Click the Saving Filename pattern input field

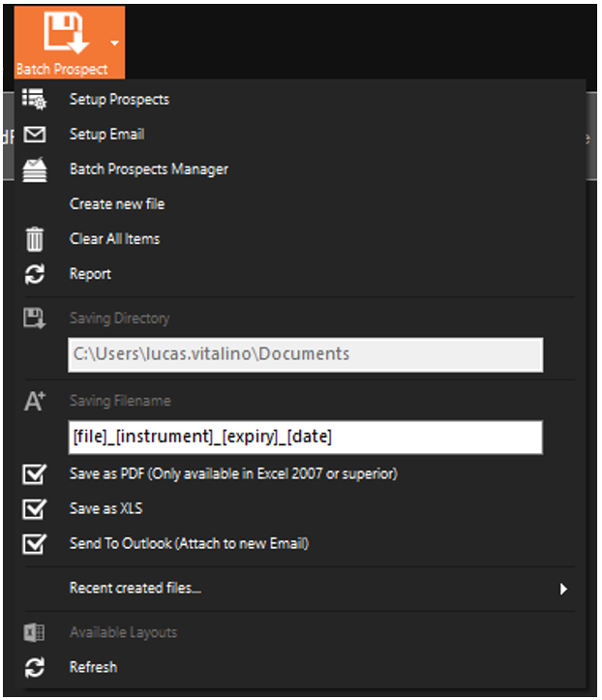pos(304,438)
